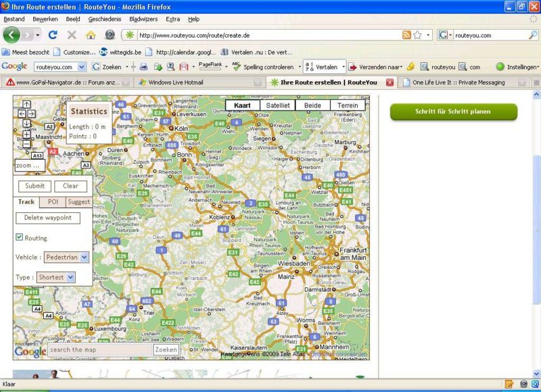The height and width of the screenshot is (392, 541).
Task: Click the Clear button
Action: [x=71, y=186]
